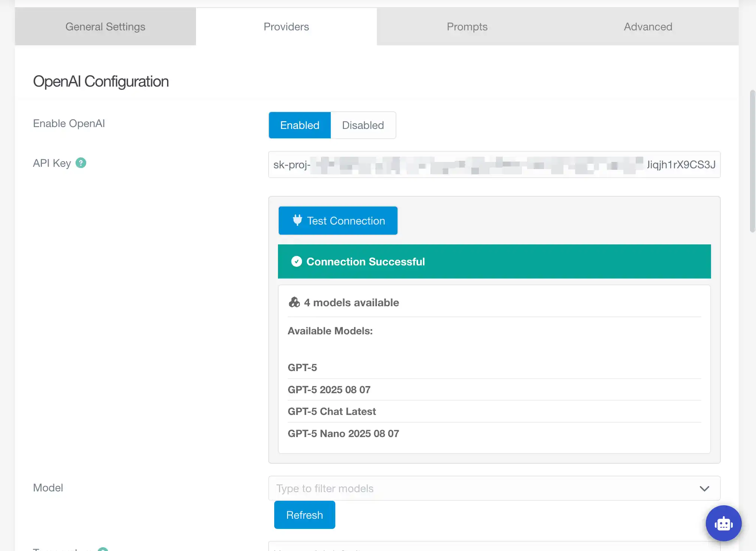This screenshot has height=551, width=756.
Task: Open the Prompts tab
Action: pos(467,27)
